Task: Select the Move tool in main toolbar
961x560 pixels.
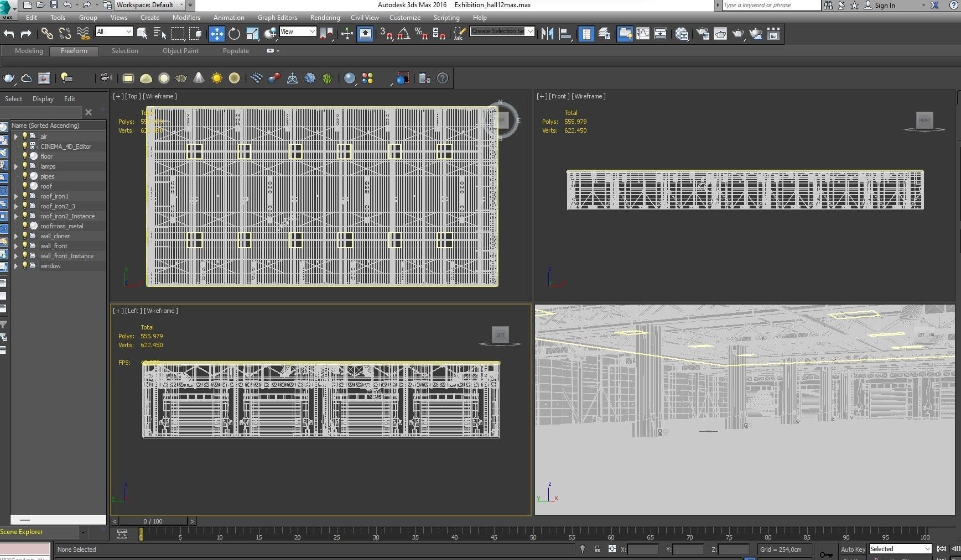Action: coord(216,34)
